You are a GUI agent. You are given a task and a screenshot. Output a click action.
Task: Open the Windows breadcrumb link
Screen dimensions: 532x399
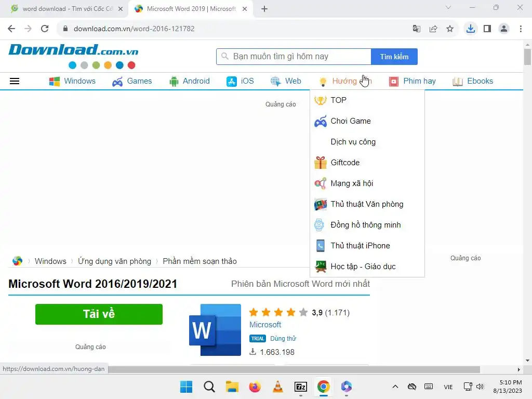[50, 261]
